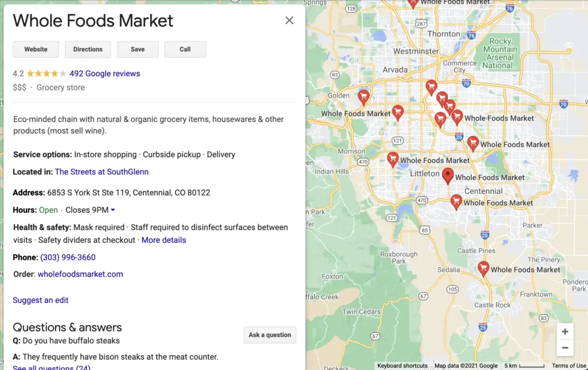Zoom in on the map
The image size is (588, 370).
[x=565, y=332]
